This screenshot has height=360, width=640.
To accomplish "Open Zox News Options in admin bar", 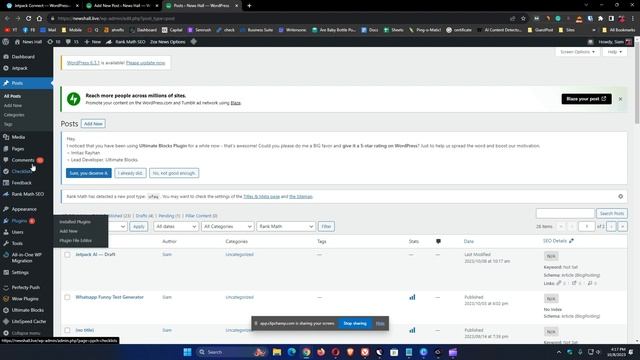I will (x=167, y=42).
